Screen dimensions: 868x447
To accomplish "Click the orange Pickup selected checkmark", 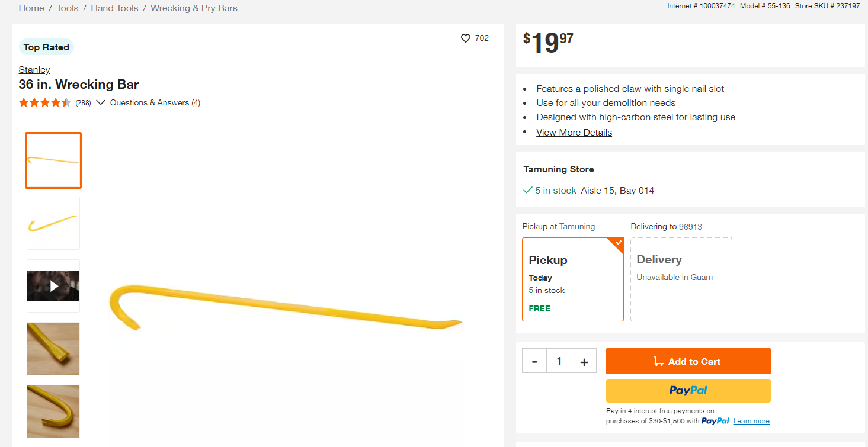I will tap(618, 243).
